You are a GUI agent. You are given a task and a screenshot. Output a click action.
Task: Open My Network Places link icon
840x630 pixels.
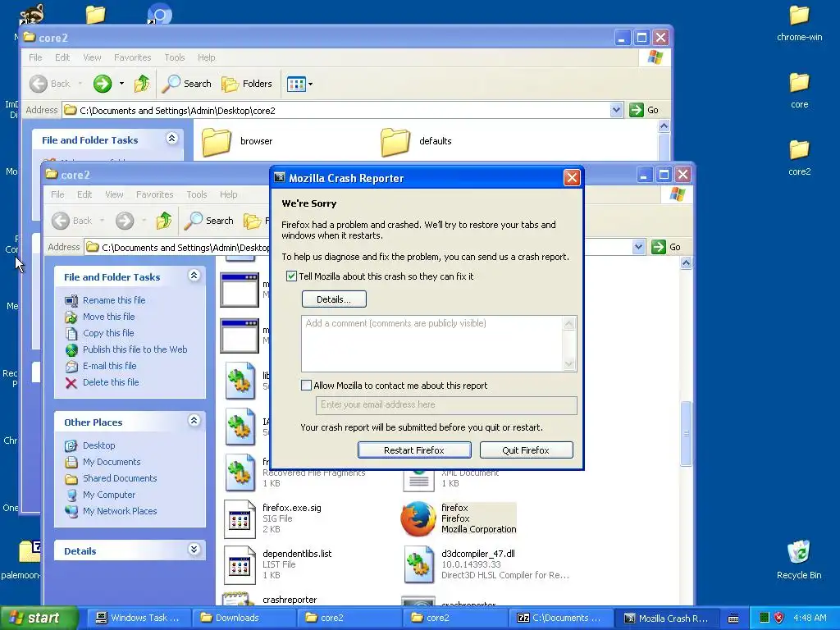[x=71, y=511]
